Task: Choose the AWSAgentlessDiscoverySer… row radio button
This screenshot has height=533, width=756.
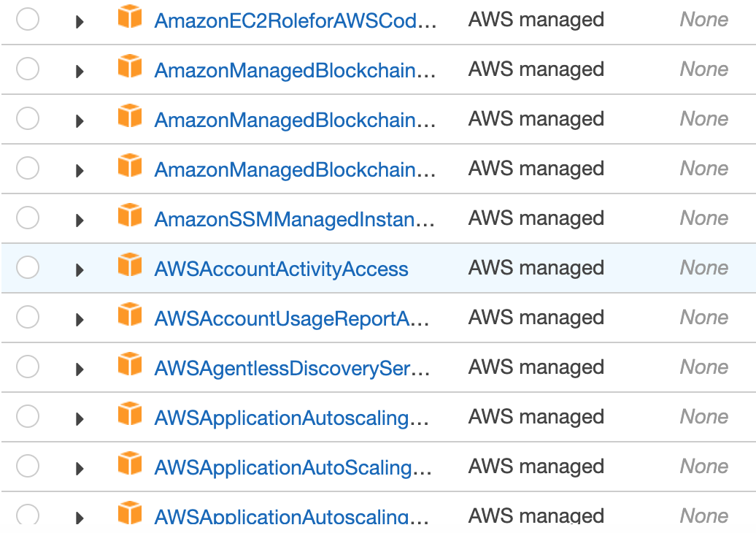Action: pos(28,367)
